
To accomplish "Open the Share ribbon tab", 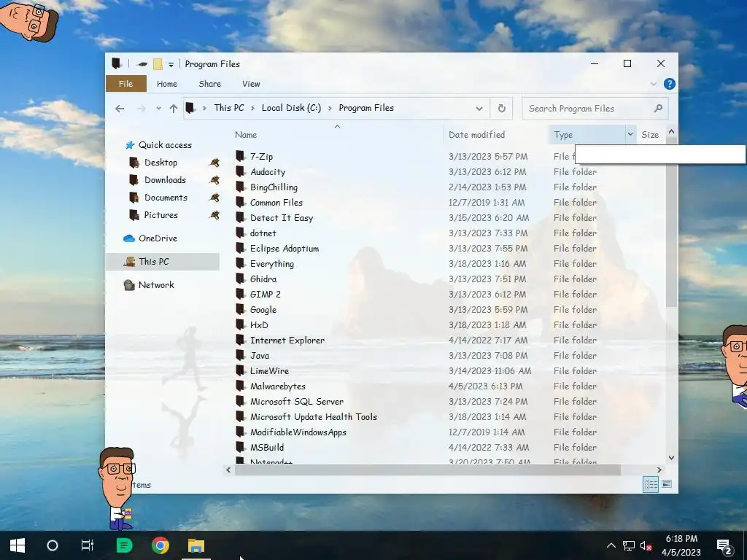I will (209, 84).
